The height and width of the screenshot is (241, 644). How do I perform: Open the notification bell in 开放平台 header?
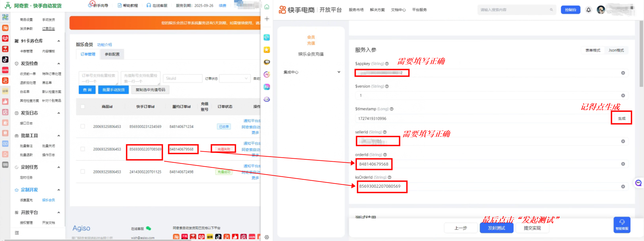click(589, 10)
